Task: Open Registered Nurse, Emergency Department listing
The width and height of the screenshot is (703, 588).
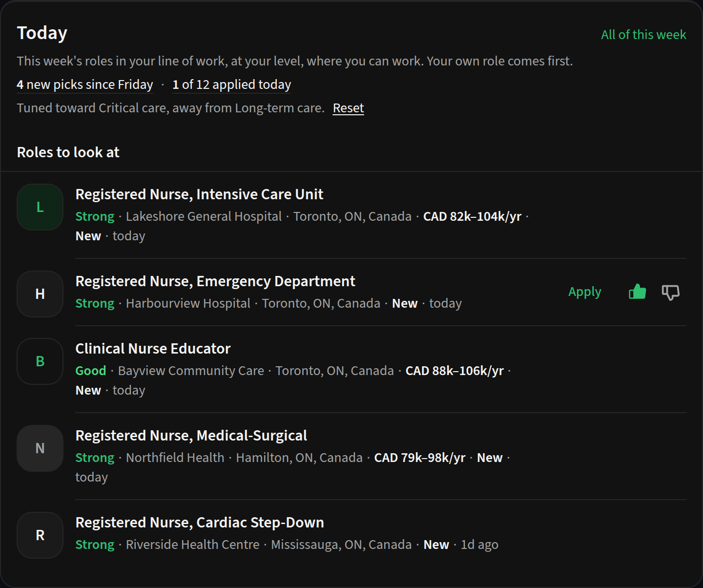Action: pyautogui.click(x=215, y=281)
